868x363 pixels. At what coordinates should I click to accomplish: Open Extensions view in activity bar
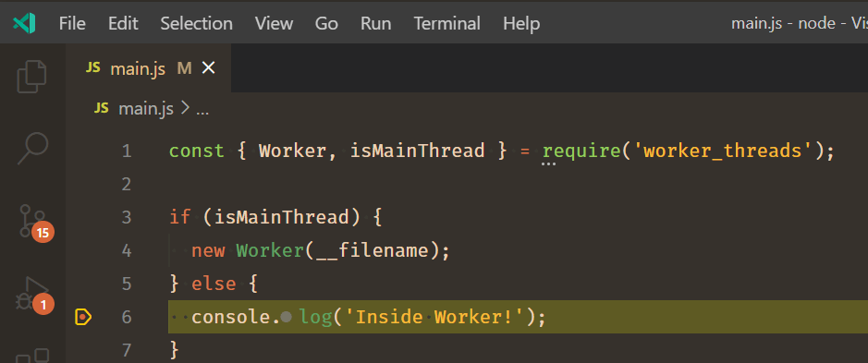[x=32, y=356]
